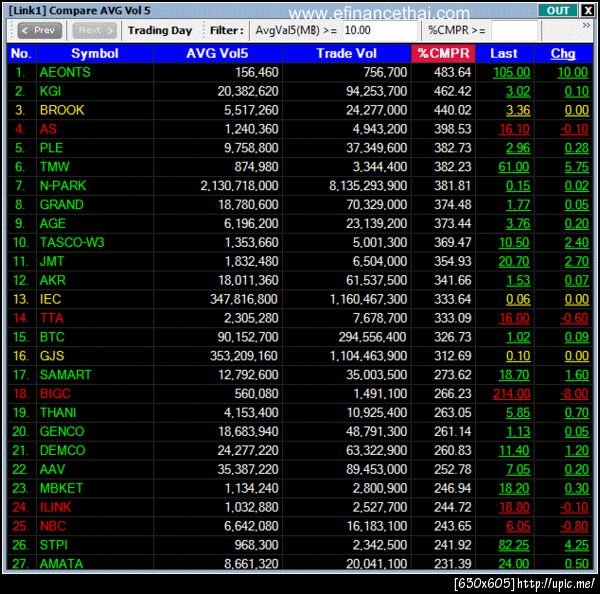
Task: Select the AEONTS symbol row
Action: point(300,72)
